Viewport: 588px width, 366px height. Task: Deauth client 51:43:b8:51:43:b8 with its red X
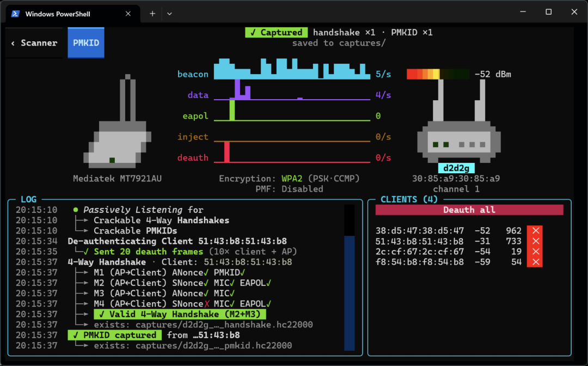[535, 241]
